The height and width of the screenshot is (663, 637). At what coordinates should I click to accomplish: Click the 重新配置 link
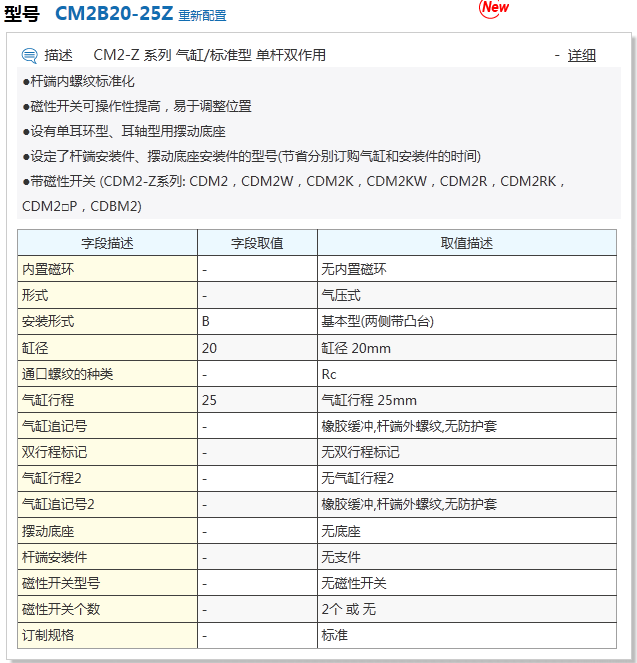click(x=202, y=16)
